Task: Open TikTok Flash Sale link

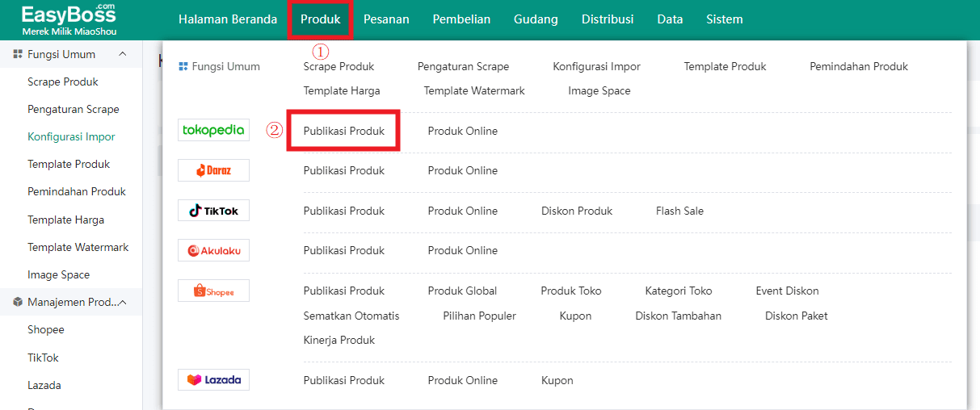Action: [679, 211]
